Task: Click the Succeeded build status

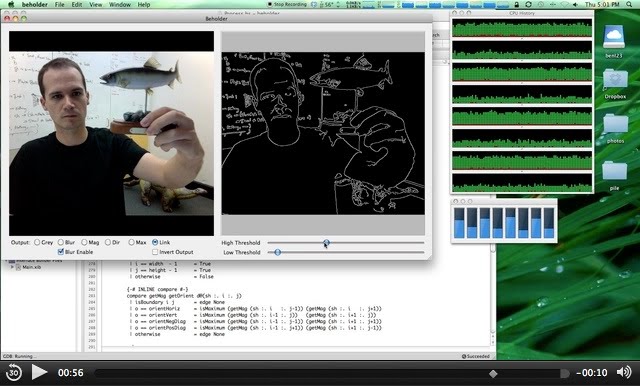Action: [x=476, y=356]
